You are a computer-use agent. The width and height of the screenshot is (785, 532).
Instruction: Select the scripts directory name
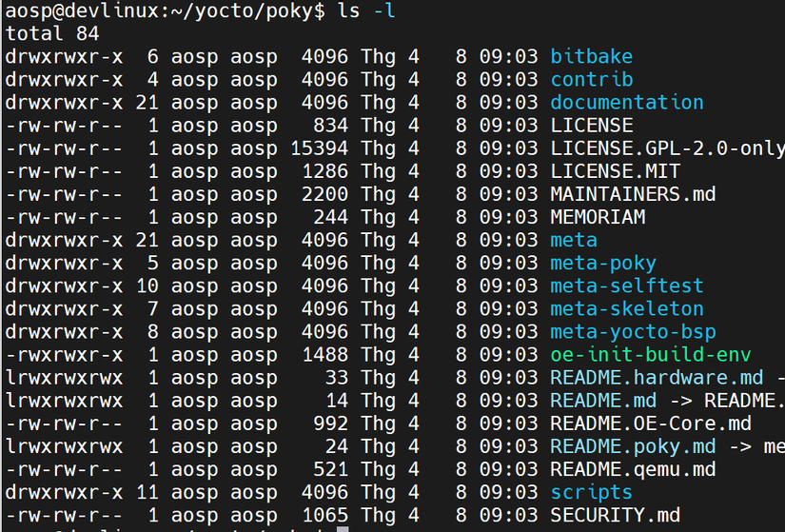pyautogui.click(x=591, y=493)
